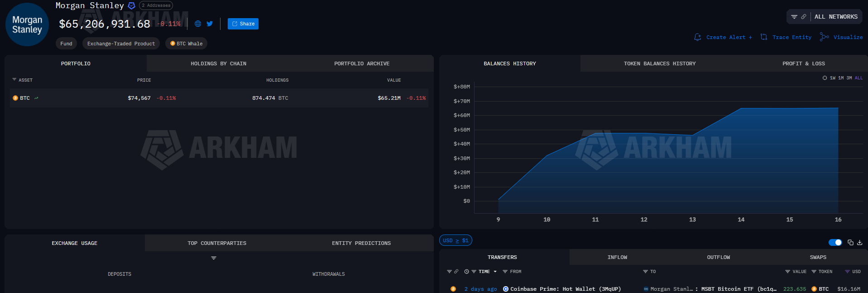Screen dimensions: 868x293
Task: Click the Visualize graph icon
Action: tap(825, 37)
